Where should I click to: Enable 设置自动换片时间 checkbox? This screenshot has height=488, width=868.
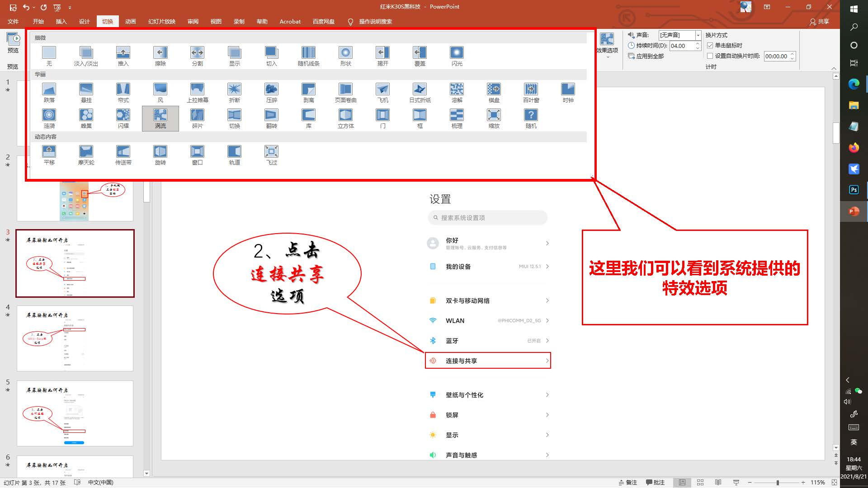(x=710, y=56)
